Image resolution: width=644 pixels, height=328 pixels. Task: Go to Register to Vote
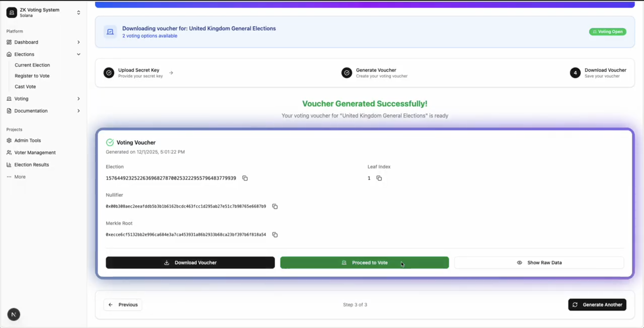point(32,76)
